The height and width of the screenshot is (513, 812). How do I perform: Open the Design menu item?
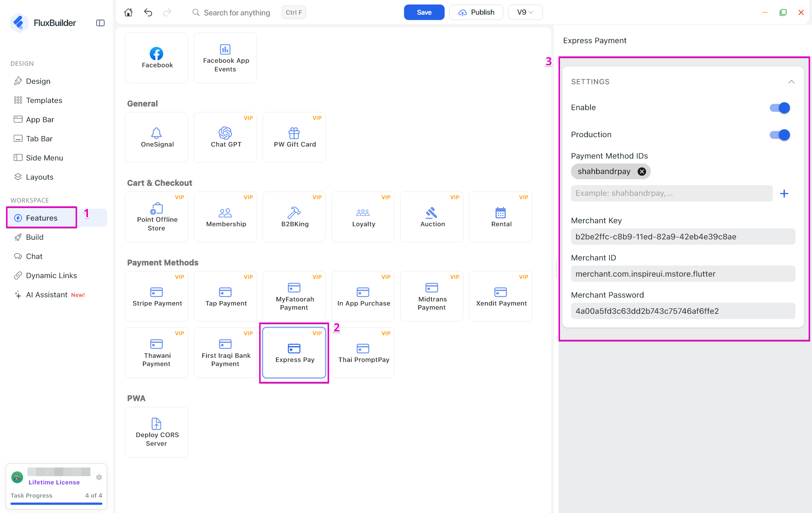click(56, 81)
